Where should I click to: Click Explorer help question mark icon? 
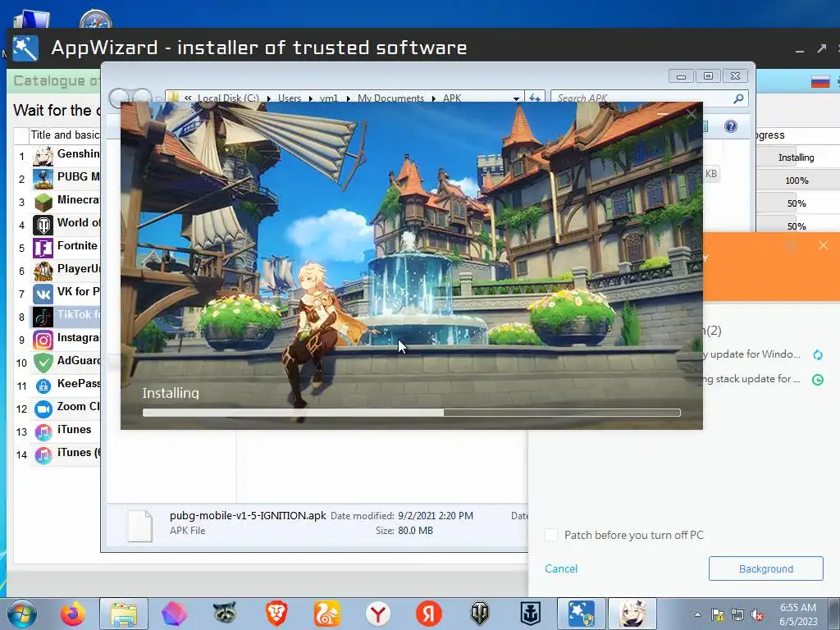pos(731,126)
